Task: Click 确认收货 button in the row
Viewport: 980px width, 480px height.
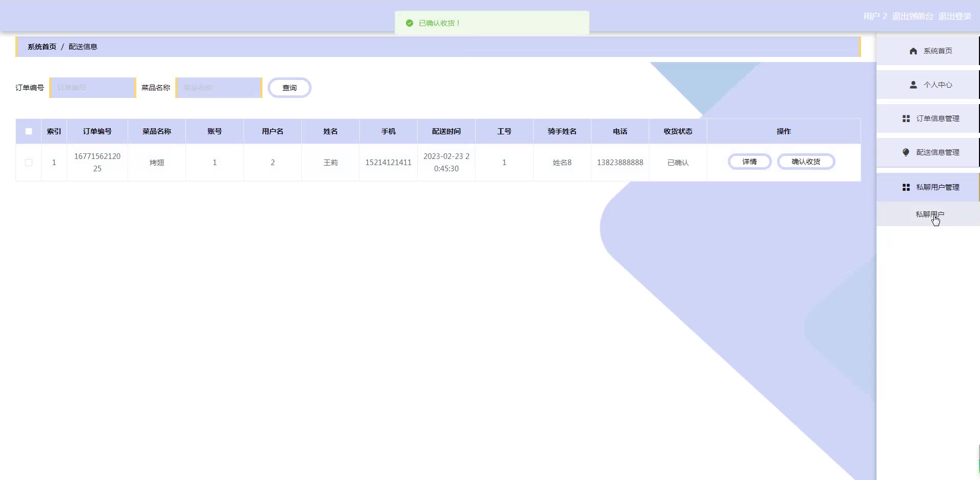Action: (806, 162)
